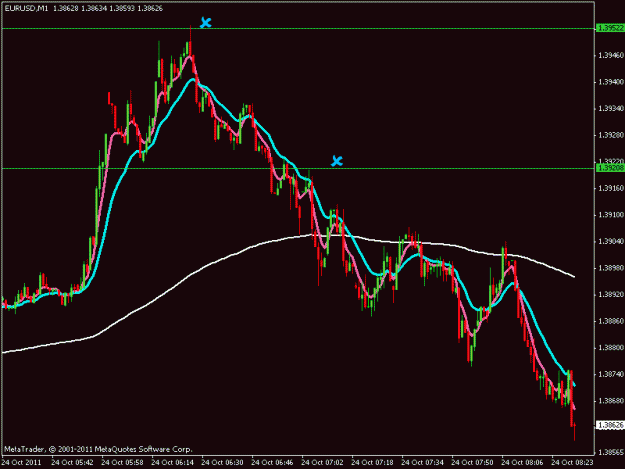Click the 24 Oct 08:23 time label
Image resolution: width=625 pixels, height=469 pixels.
pos(572,462)
